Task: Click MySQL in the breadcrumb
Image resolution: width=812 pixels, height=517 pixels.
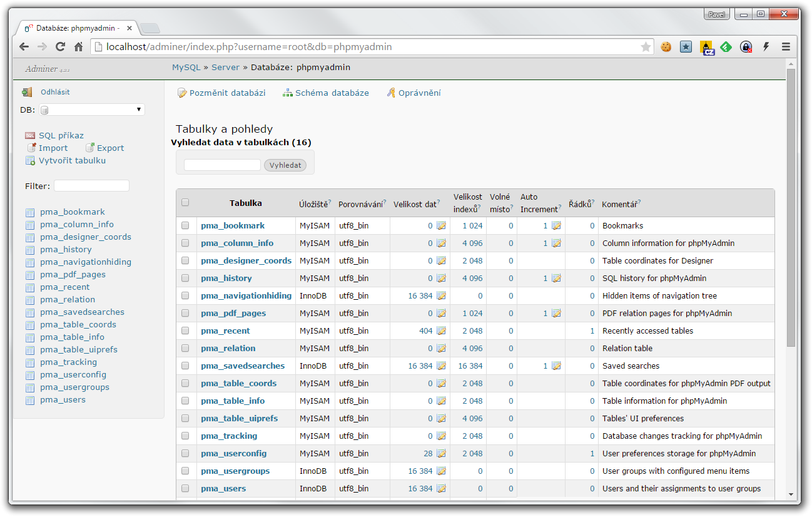Action: point(186,67)
